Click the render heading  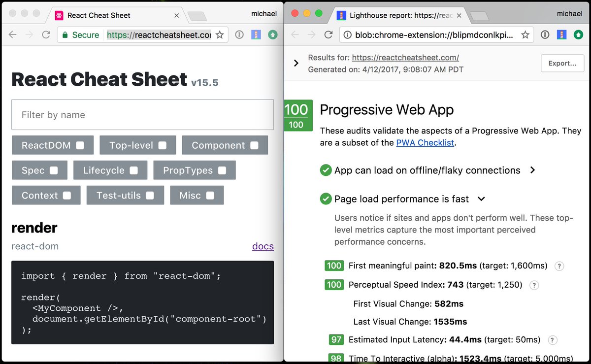[34, 228]
